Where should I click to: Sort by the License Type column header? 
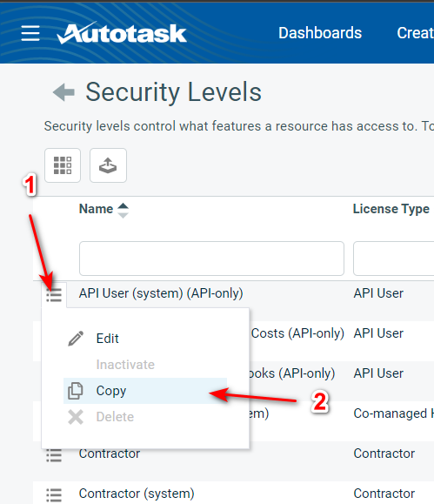click(391, 209)
